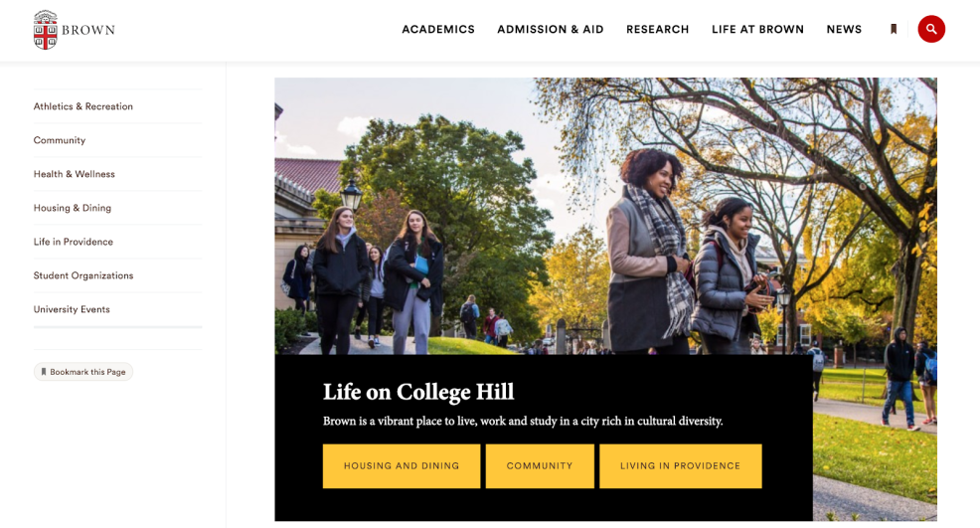980x528 pixels.
Task: Click the campus students hero photo
Action: point(605,216)
